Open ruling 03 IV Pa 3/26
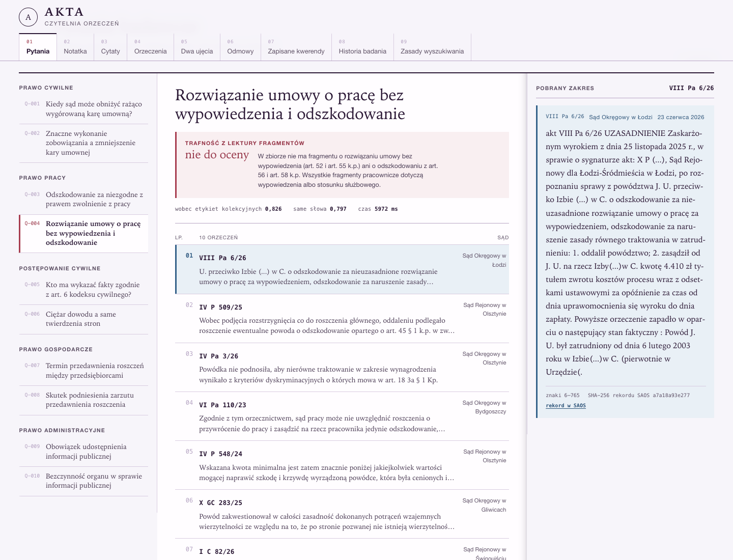This screenshot has width=733, height=560. pyautogui.click(x=342, y=367)
